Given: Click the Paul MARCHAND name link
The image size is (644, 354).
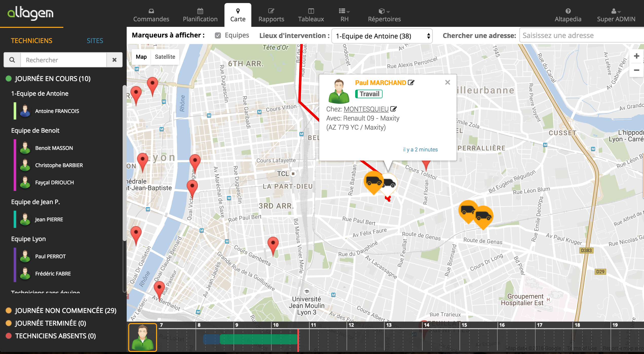Looking at the screenshot, I should click(381, 83).
